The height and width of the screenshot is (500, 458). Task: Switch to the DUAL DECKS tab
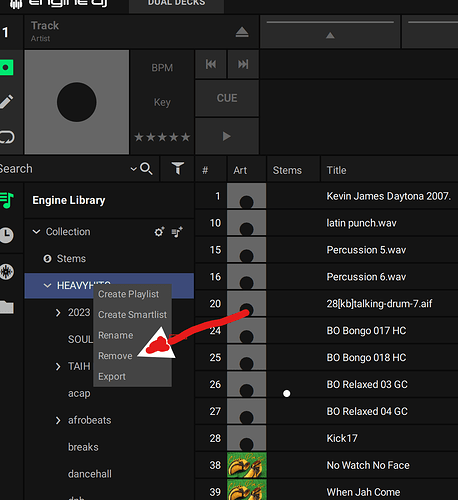point(176,4)
